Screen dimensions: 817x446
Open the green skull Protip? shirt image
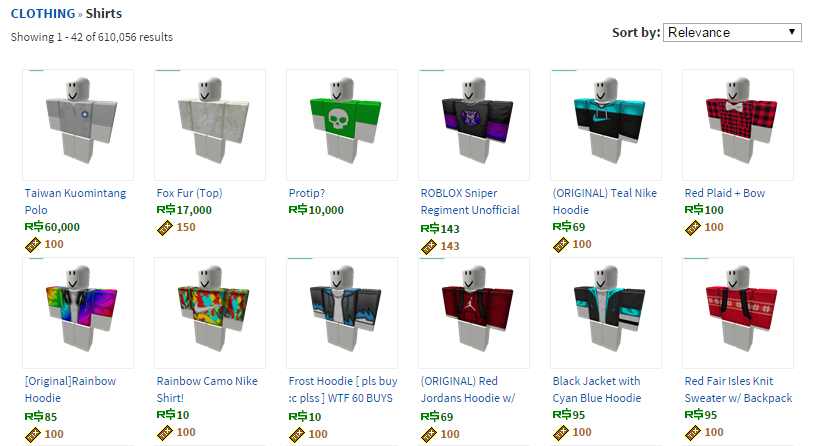[342, 125]
